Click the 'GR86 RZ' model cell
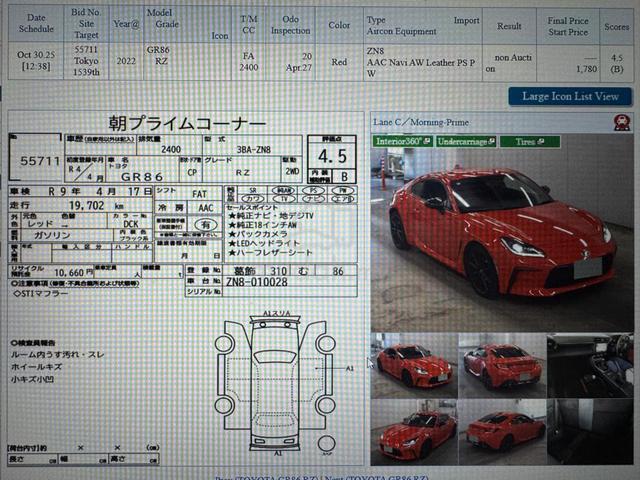Viewport: 640px width, 480px height. (x=187, y=61)
